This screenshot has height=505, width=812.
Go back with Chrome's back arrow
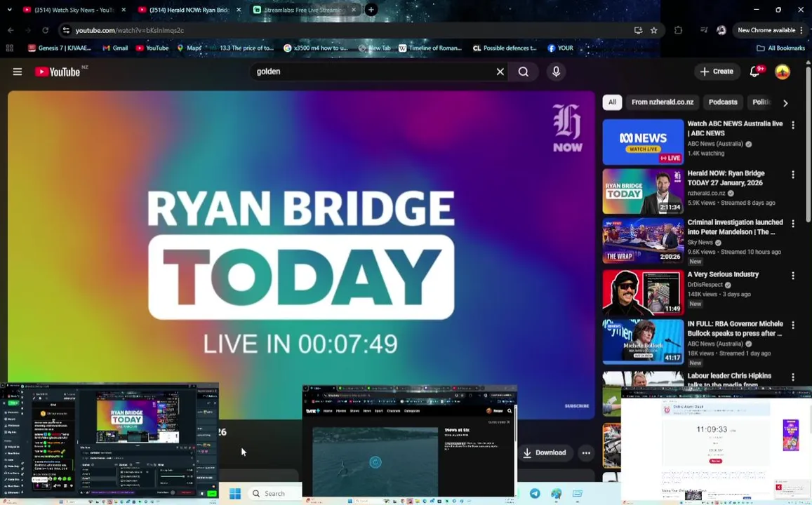click(11, 31)
